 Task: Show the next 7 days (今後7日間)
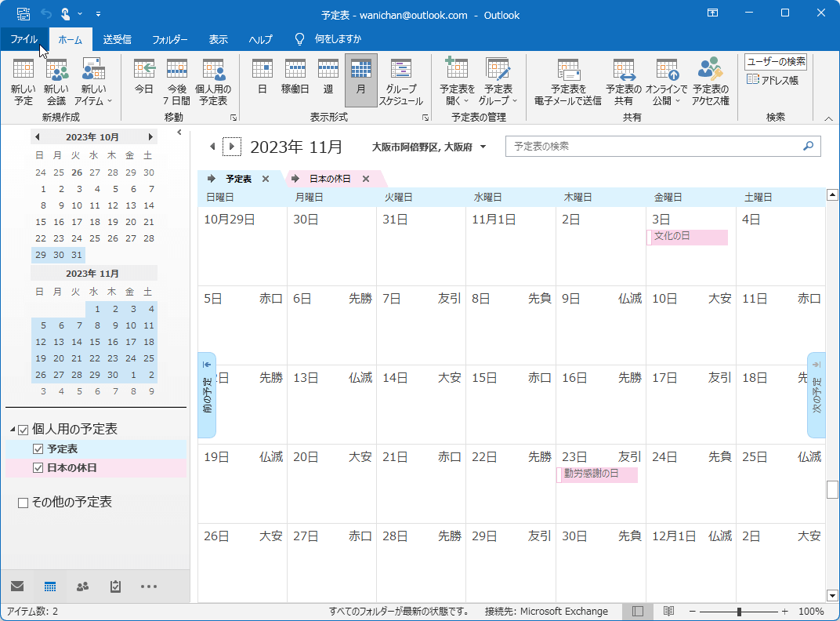click(x=177, y=82)
